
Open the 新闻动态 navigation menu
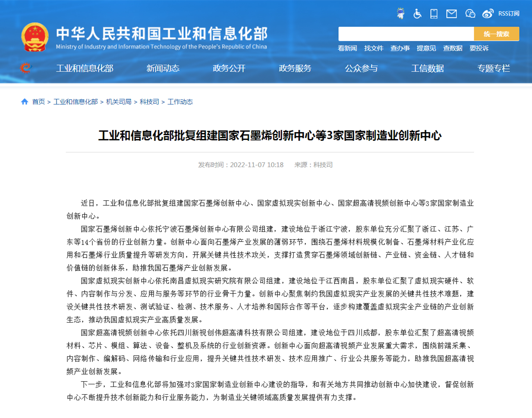(x=163, y=68)
